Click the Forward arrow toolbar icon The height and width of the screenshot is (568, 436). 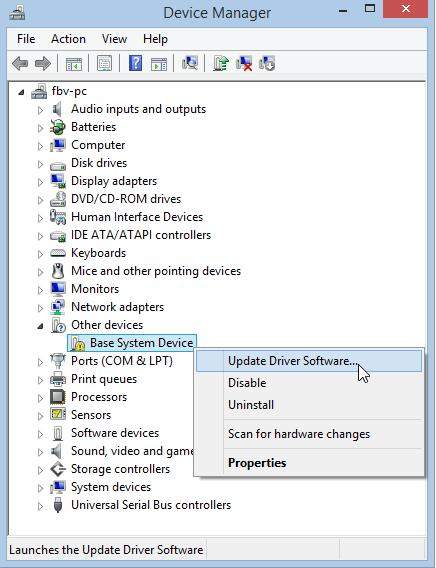coord(43,64)
